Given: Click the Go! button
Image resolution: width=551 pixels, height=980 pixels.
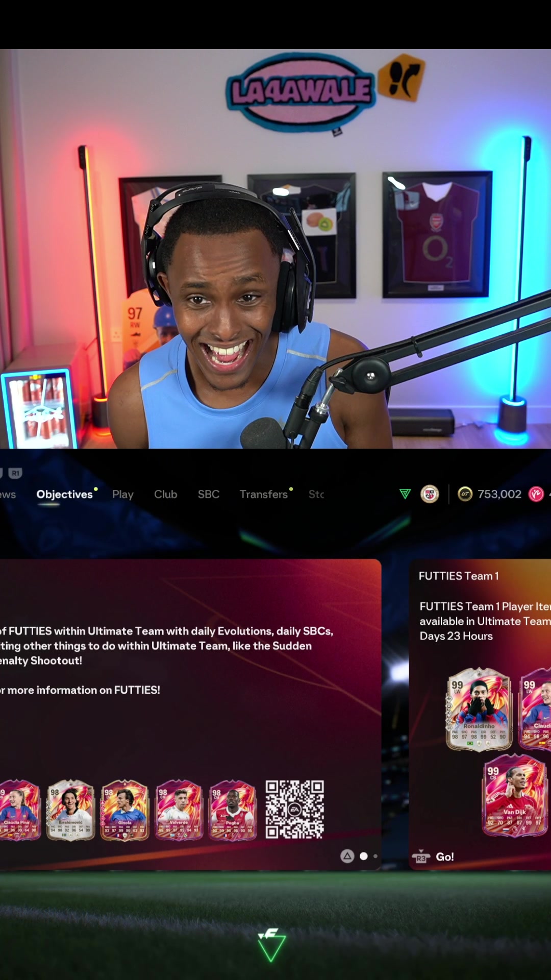Looking at the screenshot, I should [445, 857].
